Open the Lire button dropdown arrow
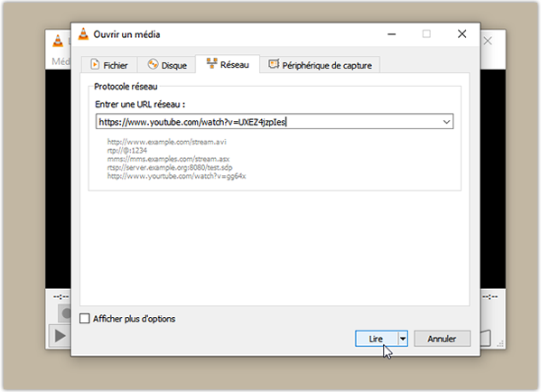 (403, 339)
